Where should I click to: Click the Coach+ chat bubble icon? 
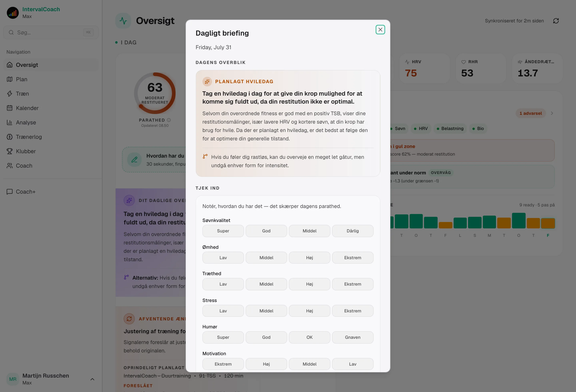point(10,192)
